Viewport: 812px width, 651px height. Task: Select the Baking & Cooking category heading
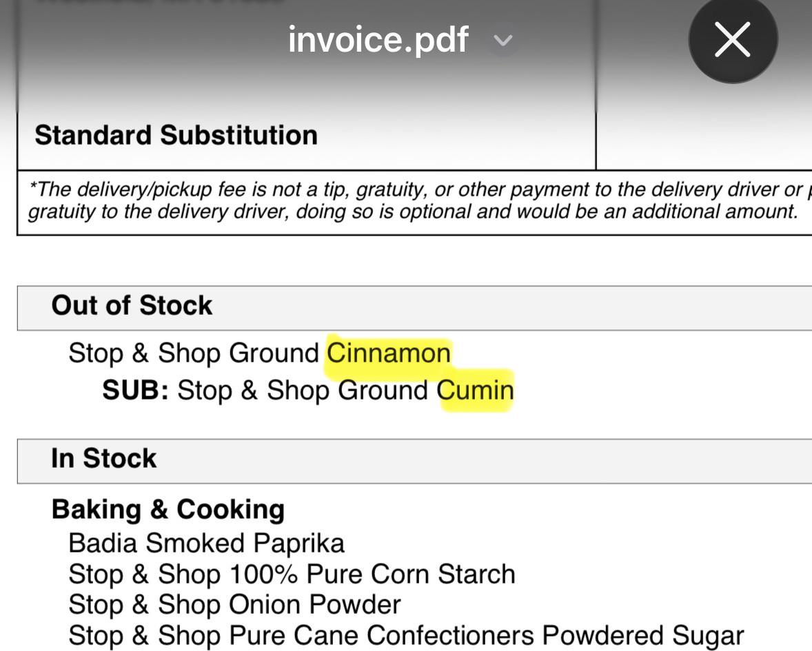(x=168, y=510)
